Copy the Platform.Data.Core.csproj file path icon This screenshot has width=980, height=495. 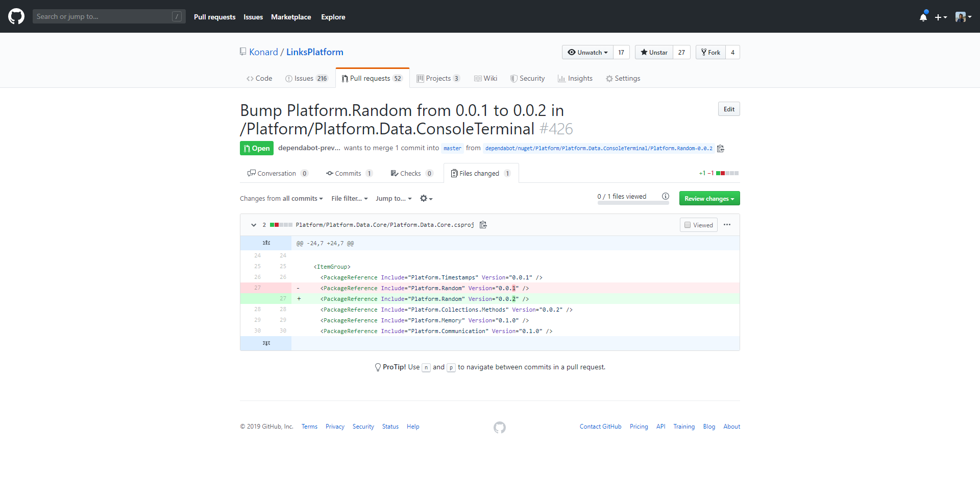tap(482, 225)
